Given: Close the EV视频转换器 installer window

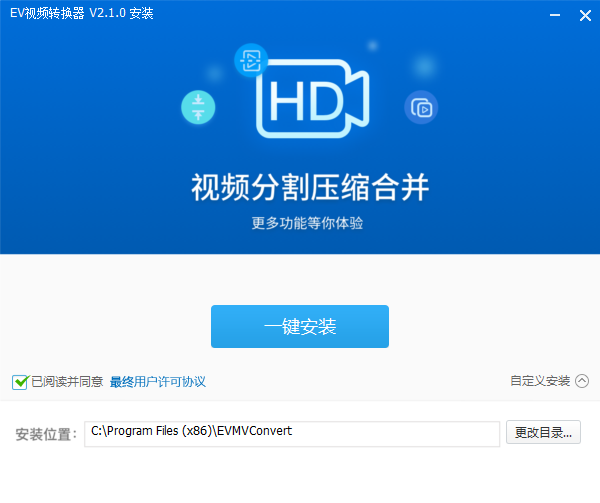Looking at the screenshot, I should tap(585, 15).
